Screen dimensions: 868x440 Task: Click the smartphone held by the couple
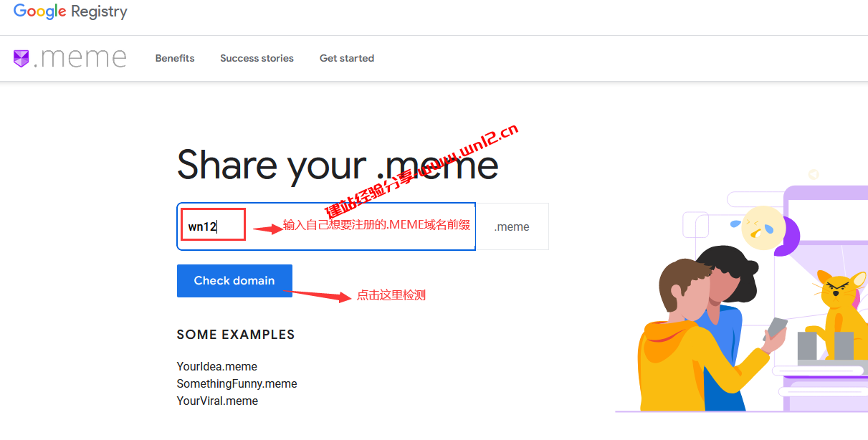[x=776, y=326]
